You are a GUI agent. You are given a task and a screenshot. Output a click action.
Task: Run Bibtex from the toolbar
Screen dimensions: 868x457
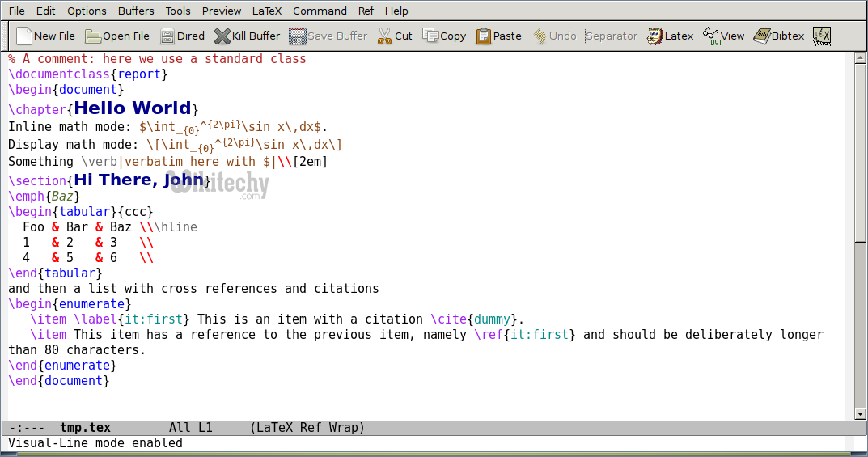point(762,36)
